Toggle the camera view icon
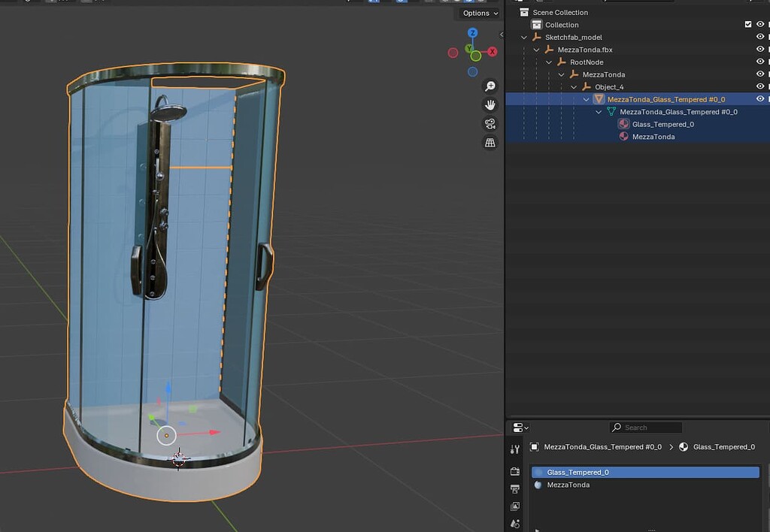Screen dimensions: 770x532 tap(490, 123)
